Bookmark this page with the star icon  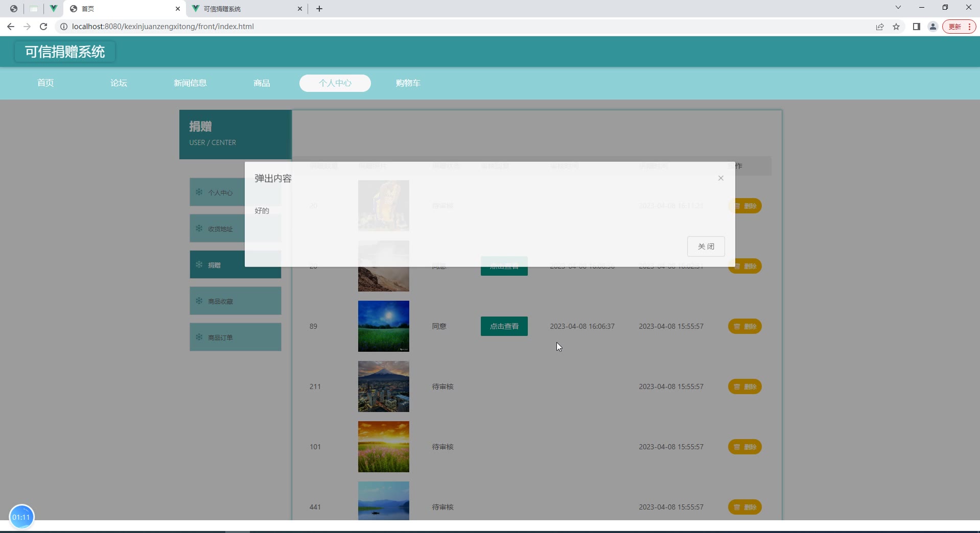(x=896, y=27)
